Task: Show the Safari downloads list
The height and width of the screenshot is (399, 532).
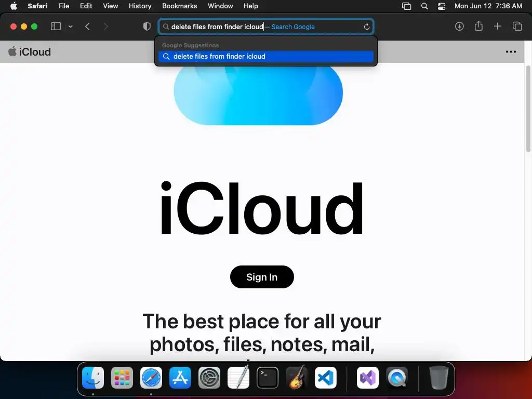Action: point(459,26)
